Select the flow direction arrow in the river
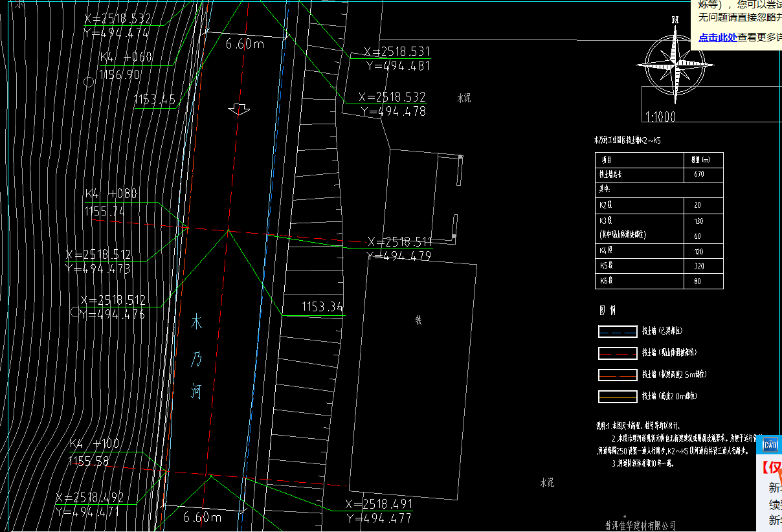The width and height of the screenshot is (782, 532). point(239,109)
